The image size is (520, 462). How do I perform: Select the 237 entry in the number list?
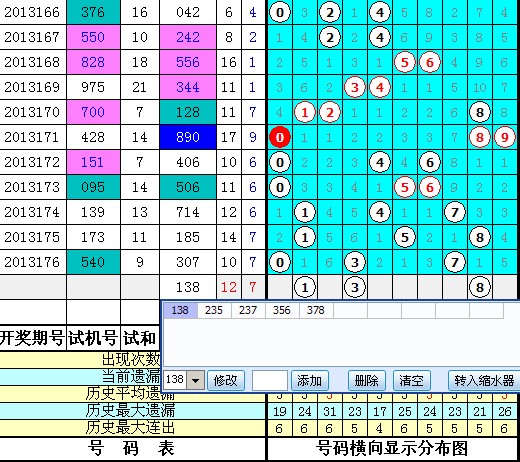coord(248,310)
